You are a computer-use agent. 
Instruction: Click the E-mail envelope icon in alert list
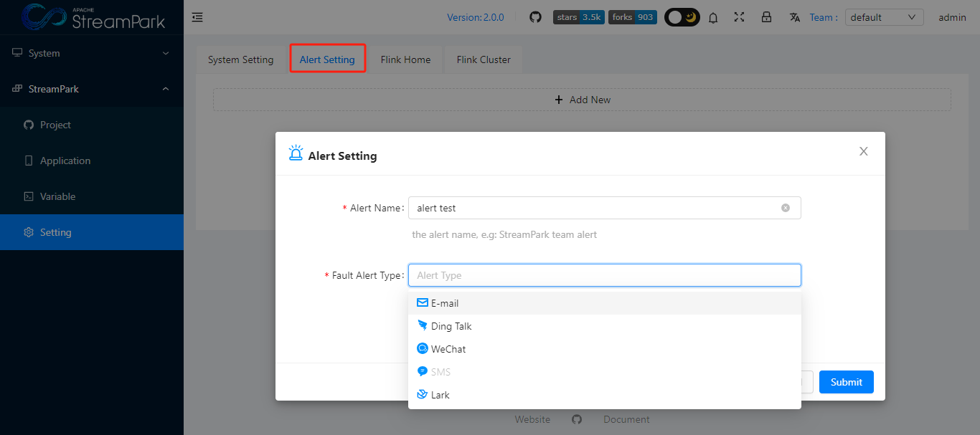[x=423, y=302]
